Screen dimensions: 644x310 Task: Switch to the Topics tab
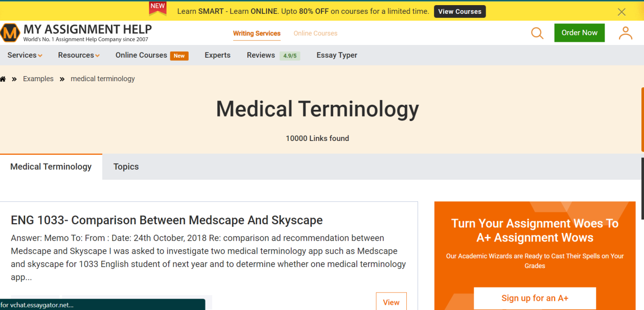click(x=126, y=166)
